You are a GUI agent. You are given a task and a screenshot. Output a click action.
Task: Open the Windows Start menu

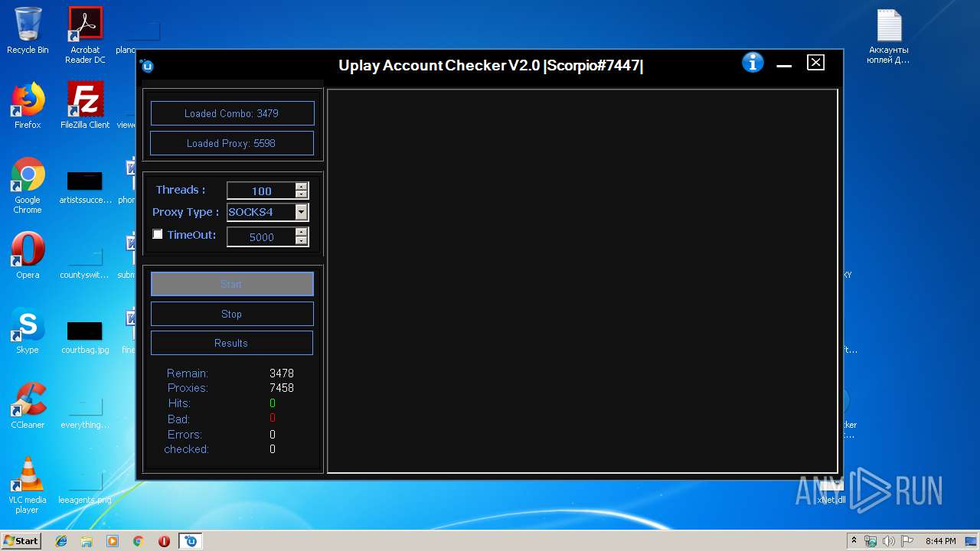point(21,540)
